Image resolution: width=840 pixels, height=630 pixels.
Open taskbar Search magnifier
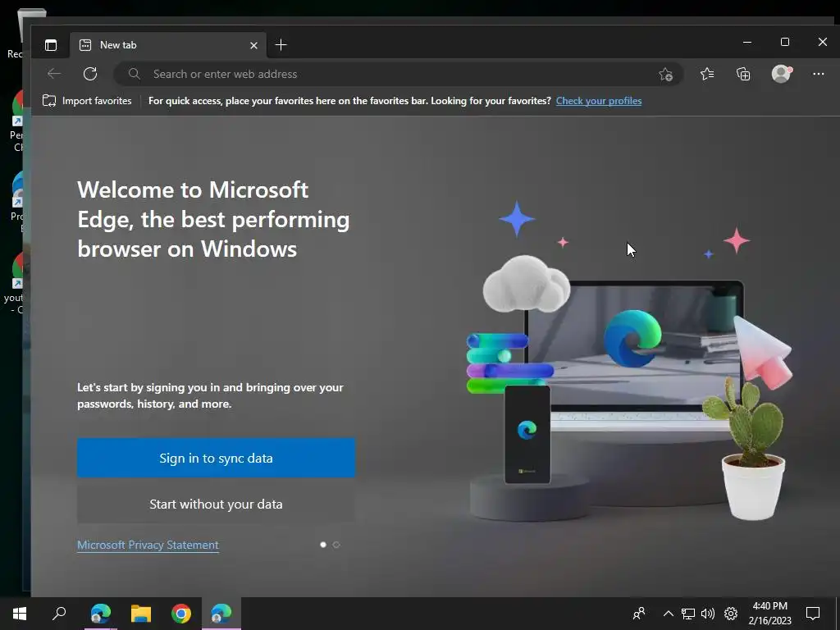[59, 614]
